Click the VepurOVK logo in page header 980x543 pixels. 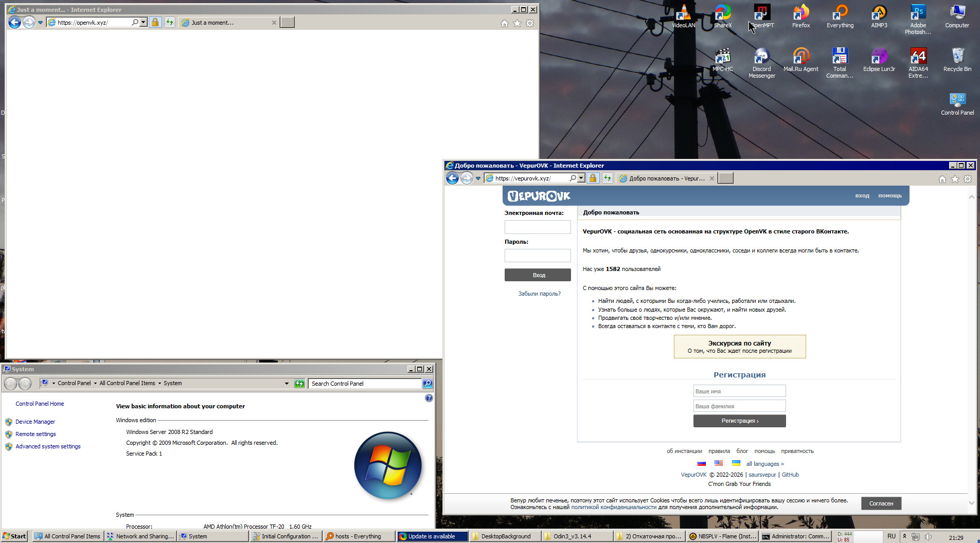[x=539, y=196]
